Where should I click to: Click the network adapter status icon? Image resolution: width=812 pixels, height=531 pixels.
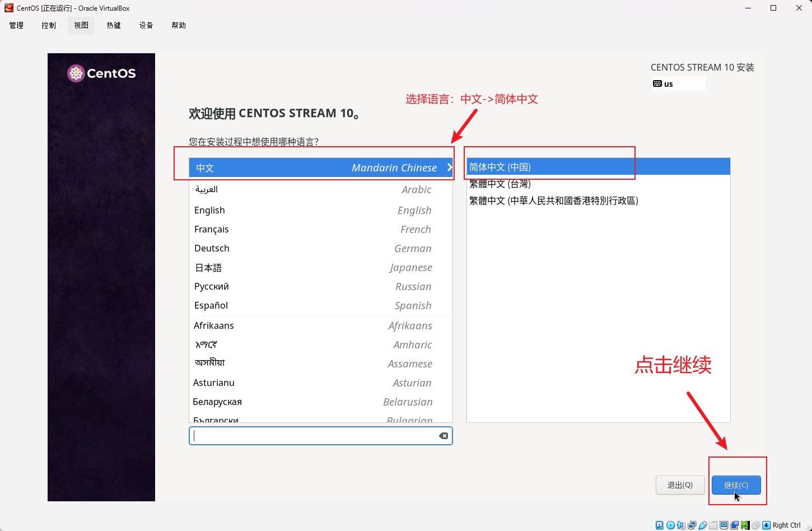692,525
